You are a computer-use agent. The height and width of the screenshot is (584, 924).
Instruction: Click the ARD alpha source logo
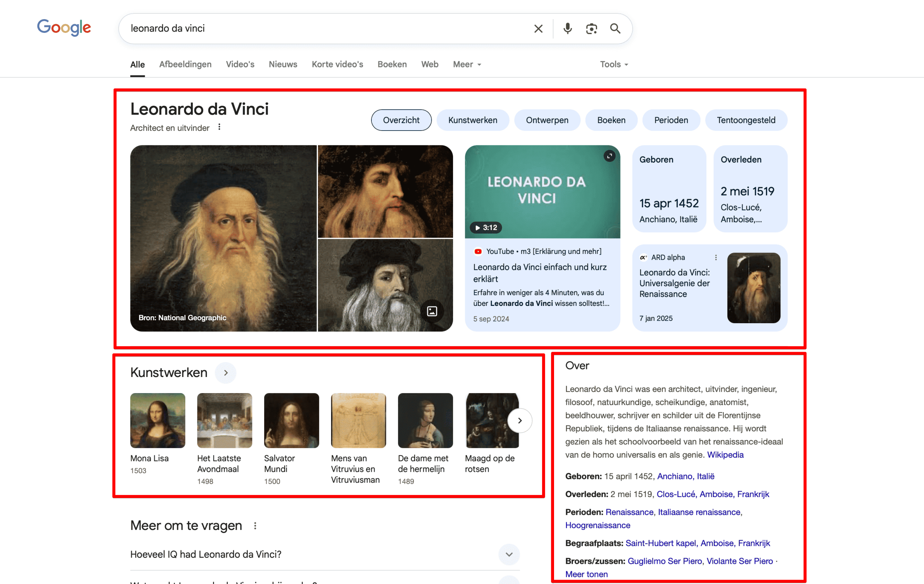tap(644, 257)
